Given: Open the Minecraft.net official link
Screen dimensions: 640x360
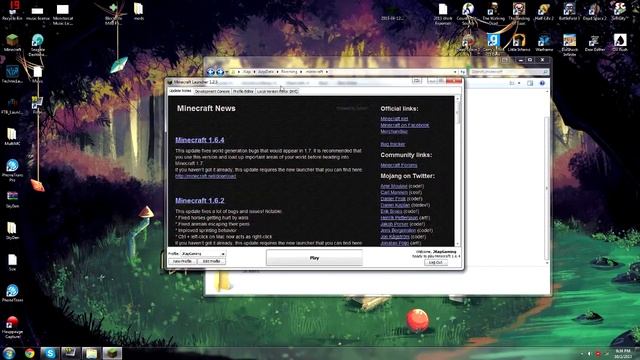Looking at the screenshot, I should point(394,119).
